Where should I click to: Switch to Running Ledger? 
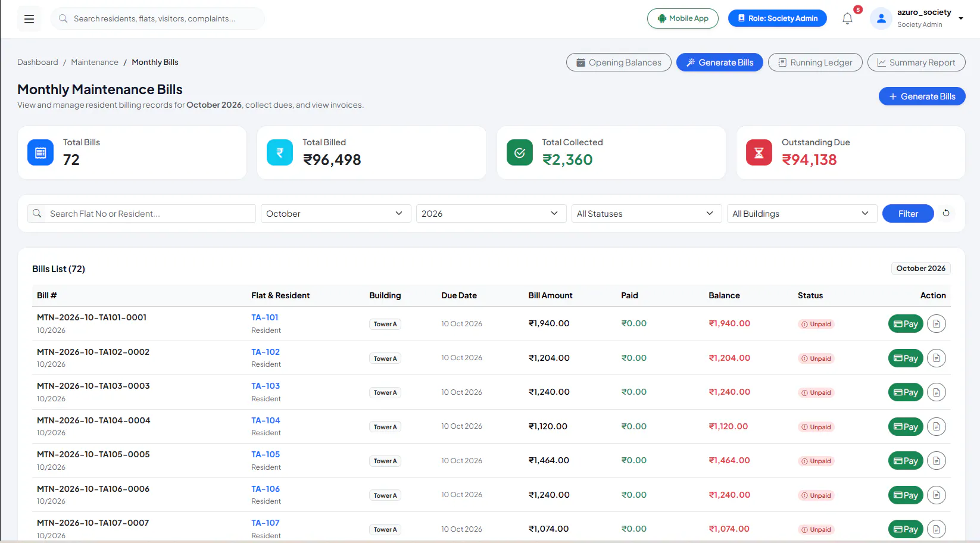(x=815, y=63)
